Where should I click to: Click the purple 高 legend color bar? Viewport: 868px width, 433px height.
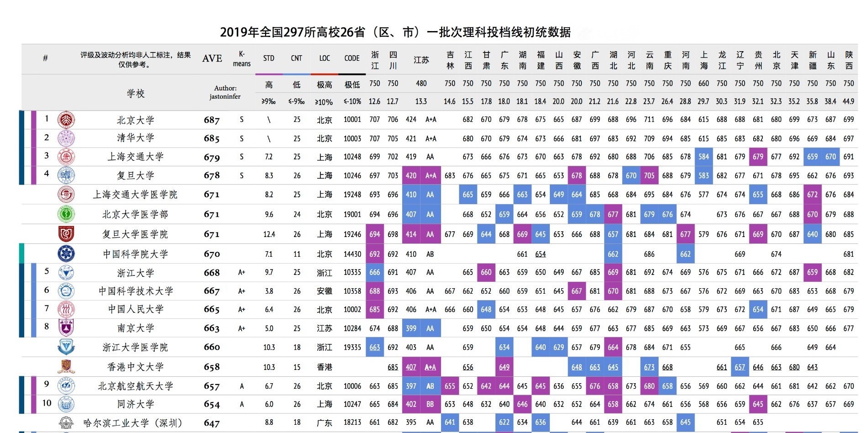(269, 73)
